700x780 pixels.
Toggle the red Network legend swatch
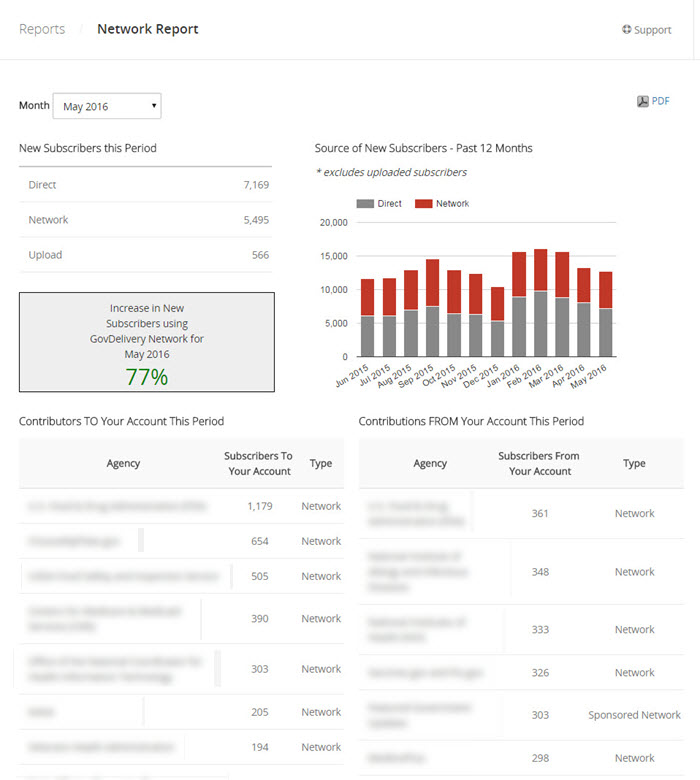[423, 204]
